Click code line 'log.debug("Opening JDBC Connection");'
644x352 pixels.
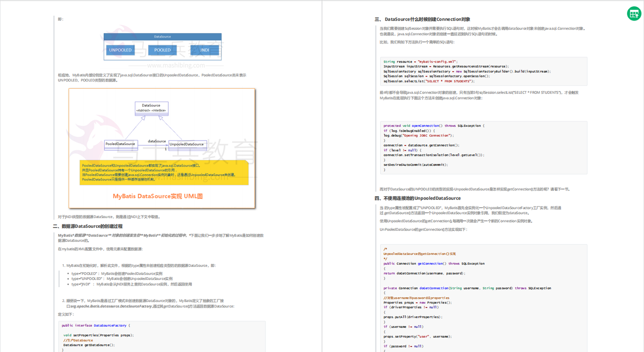(418, 135)
